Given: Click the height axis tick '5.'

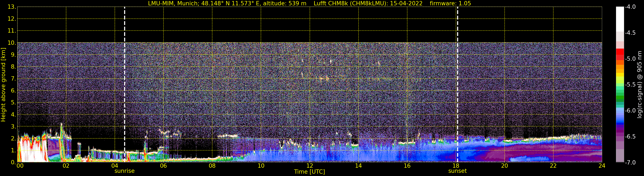Looking at the screenshot, I should [13, 102].
